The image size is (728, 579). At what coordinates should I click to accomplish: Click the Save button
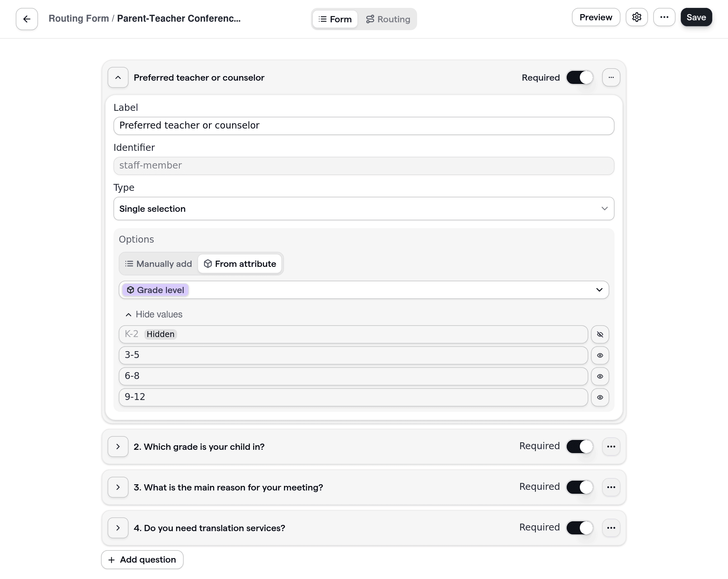coord(696,17)
